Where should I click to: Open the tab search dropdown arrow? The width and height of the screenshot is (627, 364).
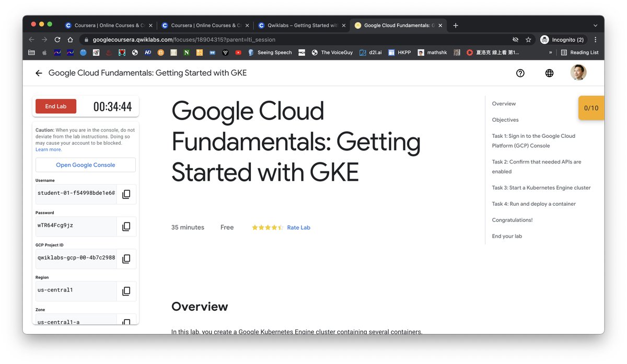pos(595,25)
